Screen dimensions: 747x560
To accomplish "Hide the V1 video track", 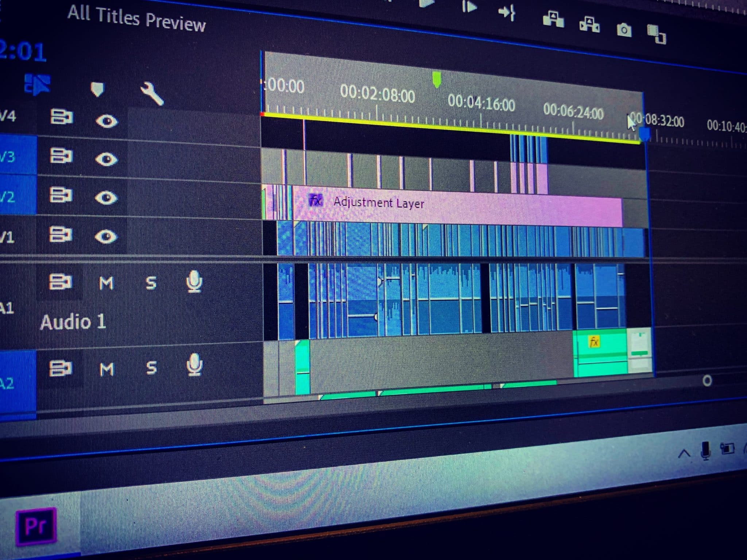I will tap(106, 237).
